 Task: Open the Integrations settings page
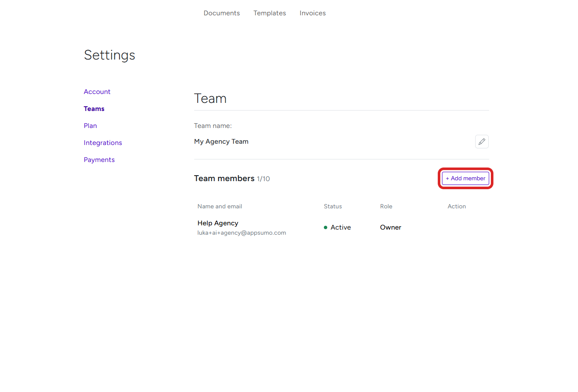point(103,142)
